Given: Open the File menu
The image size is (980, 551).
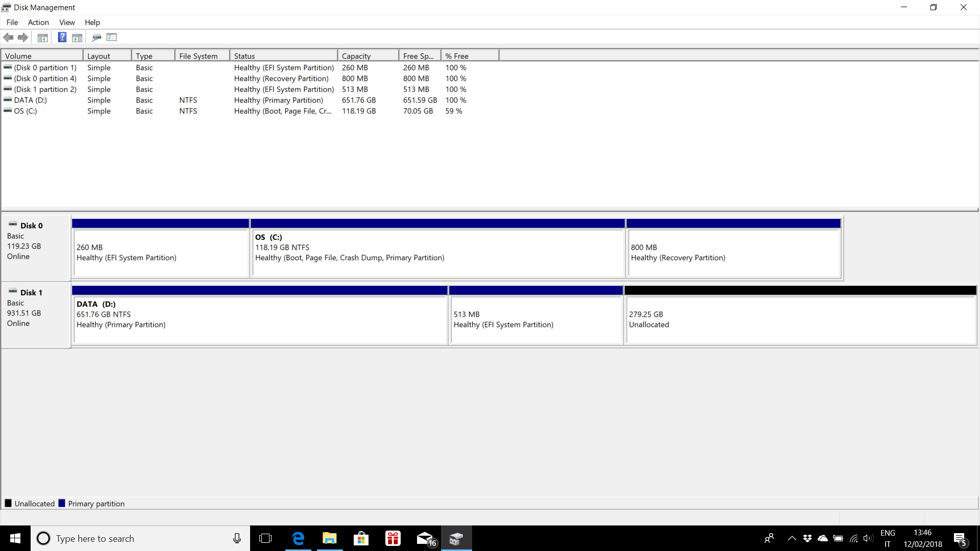Looking at the screenshot, I should coord(12,22).
